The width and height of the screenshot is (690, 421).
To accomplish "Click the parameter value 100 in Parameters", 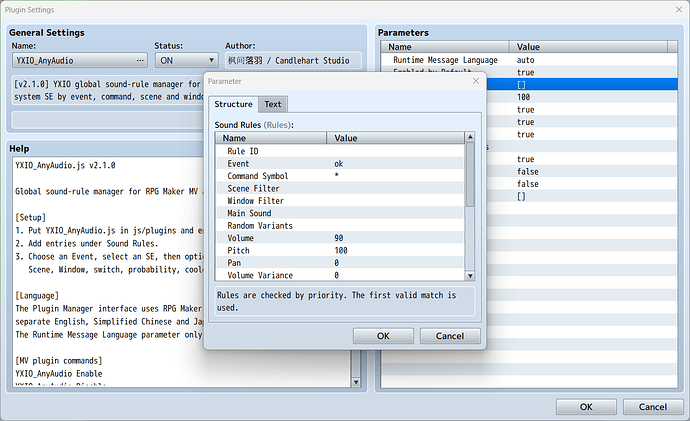I will click(523, 97).
